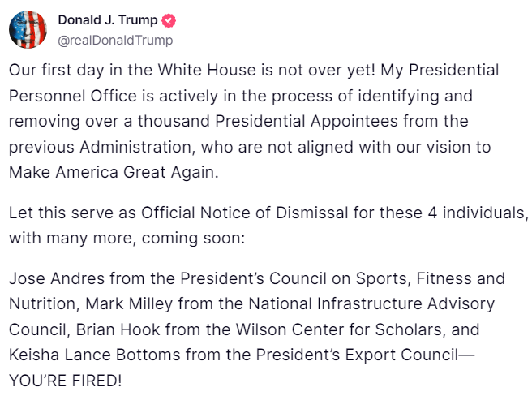
Task: Click "Keisha Lance Bottoms" in the post
Action: [88, 355]
